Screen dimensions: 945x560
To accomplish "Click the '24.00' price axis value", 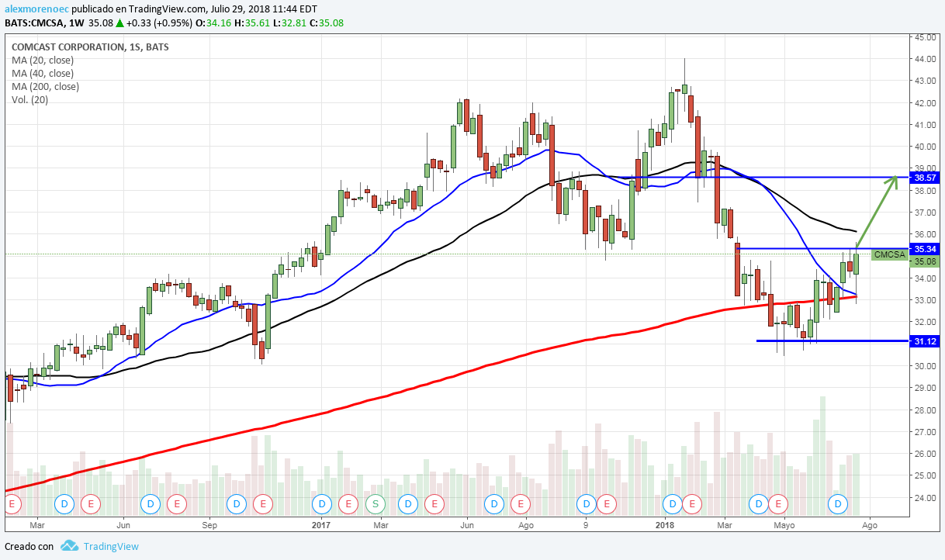I will coord(926,497).
